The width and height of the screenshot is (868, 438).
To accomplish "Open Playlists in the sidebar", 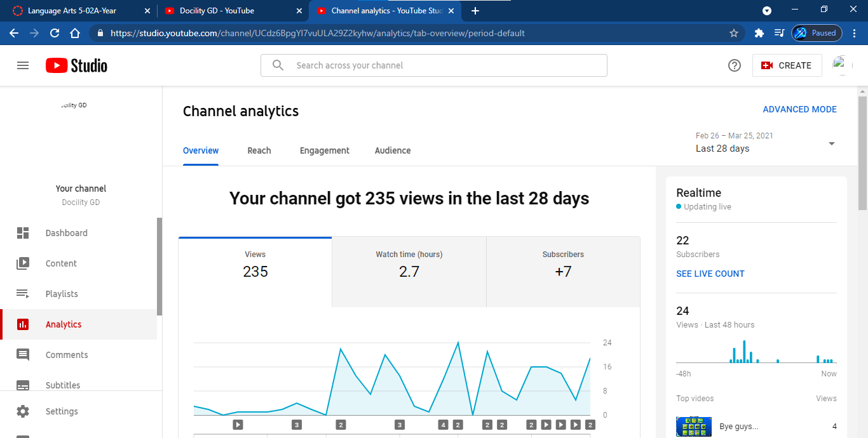I will point(62,294).
